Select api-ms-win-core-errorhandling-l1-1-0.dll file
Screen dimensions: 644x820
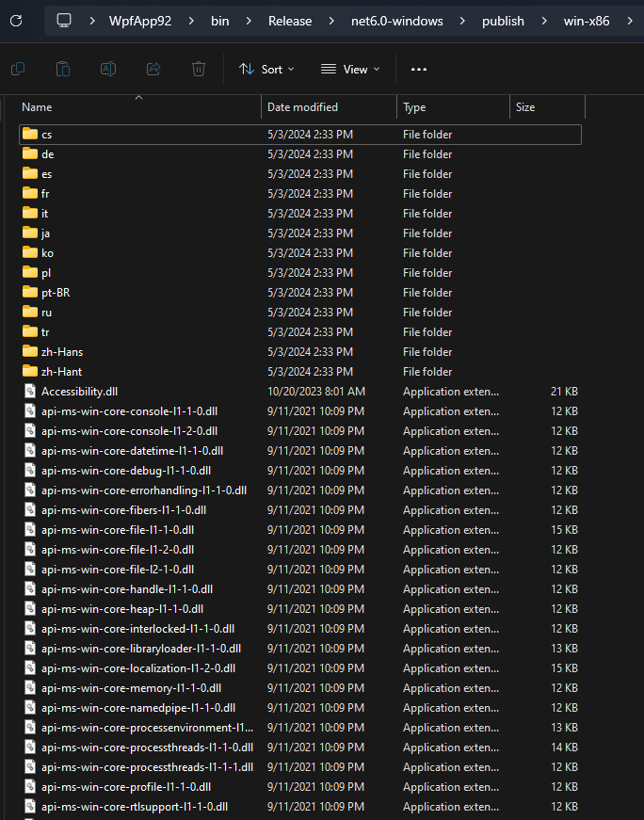(299, 490)
